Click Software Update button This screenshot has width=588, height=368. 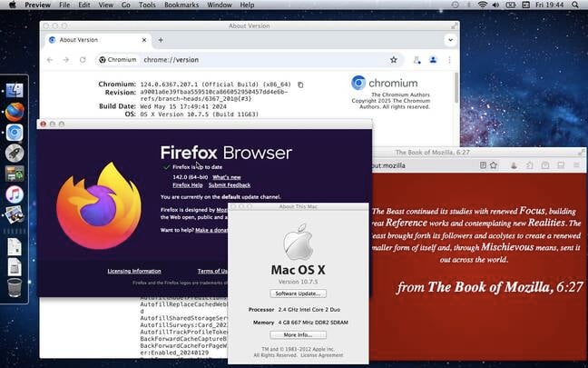[299, 293]
